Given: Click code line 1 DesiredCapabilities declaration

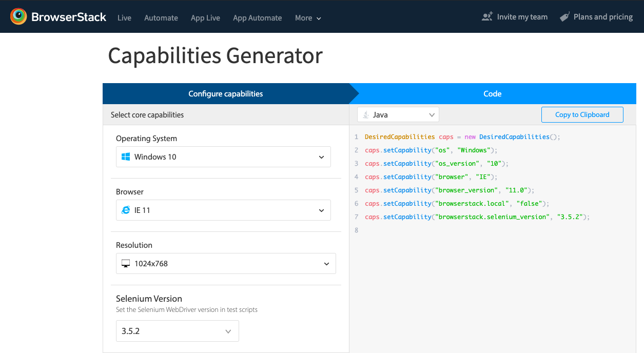Looking at the screenshot, I should pyautogui.click(x=462, y=137).
